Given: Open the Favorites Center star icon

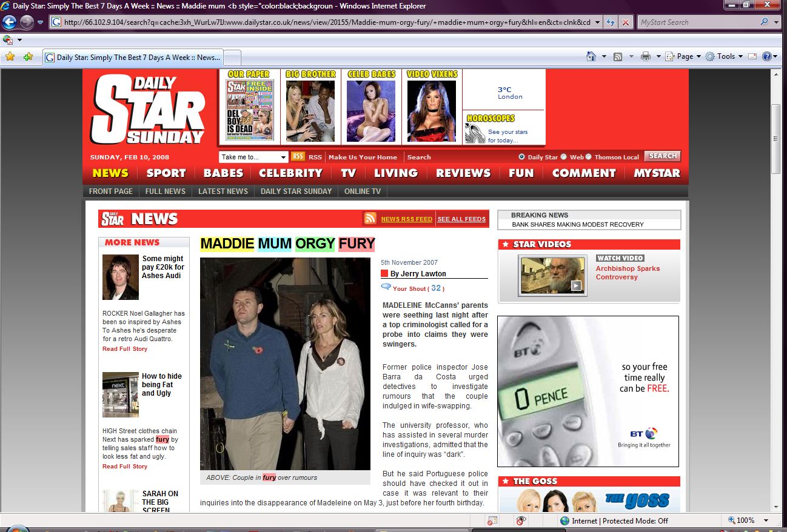Looking at the screenshot, I should (x=10, y=57).
